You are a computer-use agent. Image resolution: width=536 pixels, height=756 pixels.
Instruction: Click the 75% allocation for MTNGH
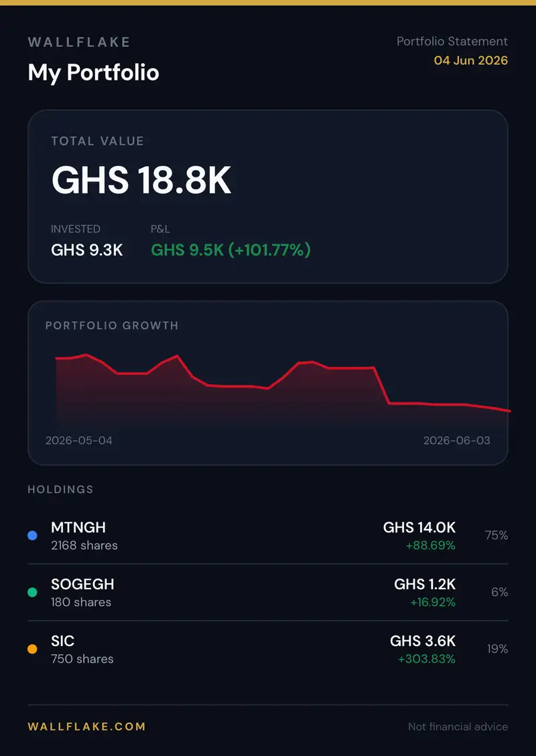click(496, 536)
